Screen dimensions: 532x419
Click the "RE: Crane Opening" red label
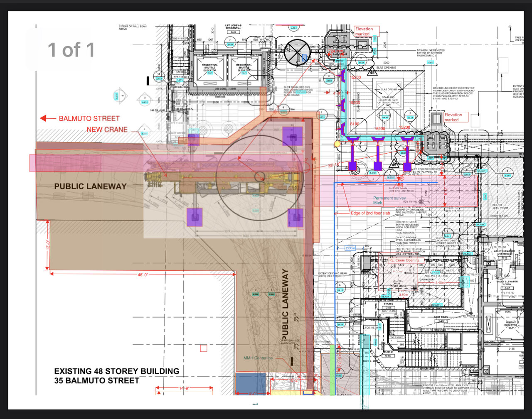pos(404,260)
